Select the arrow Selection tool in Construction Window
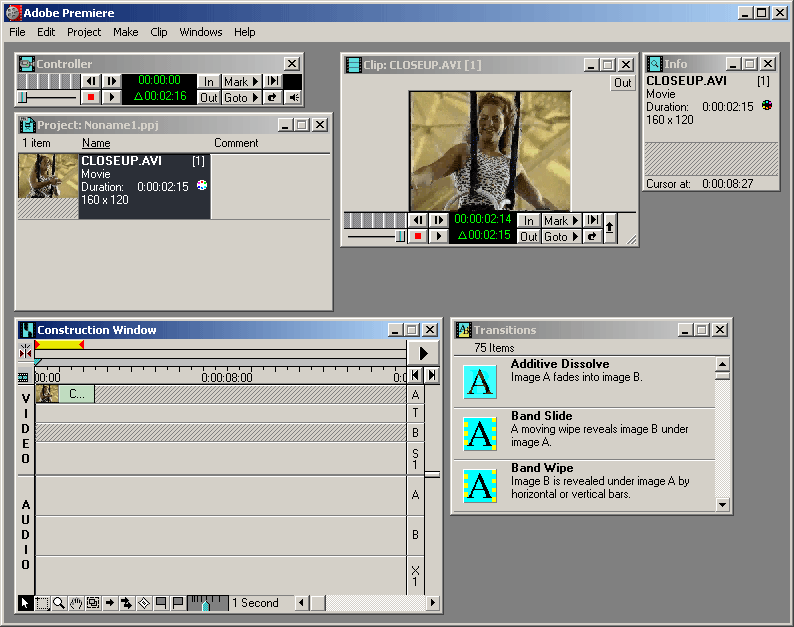Image resolution: width=794 pixels, height=627 pixels. [x=25, y=603]
